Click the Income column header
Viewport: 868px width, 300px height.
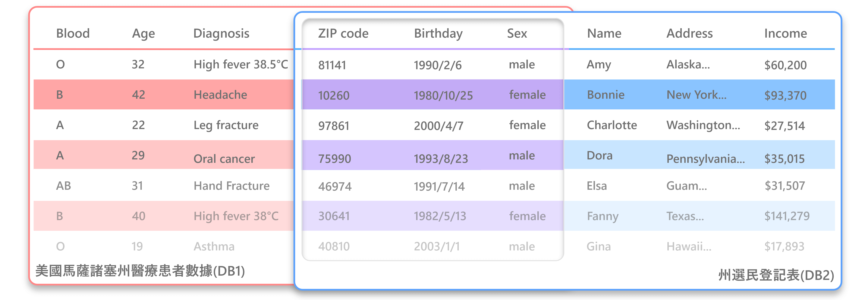pyautogui.click(x=785, y=33)
